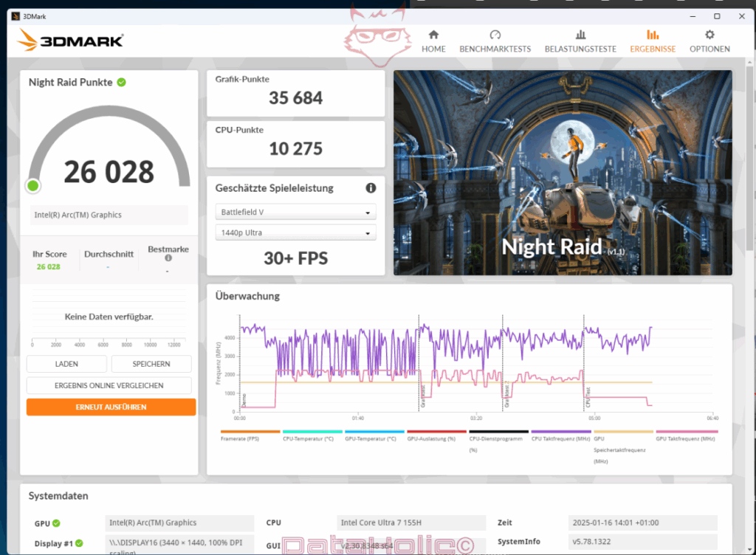Expand the 1440p Ultra resolution dropdown
The image size is (756, 555).
pos(295,232)
